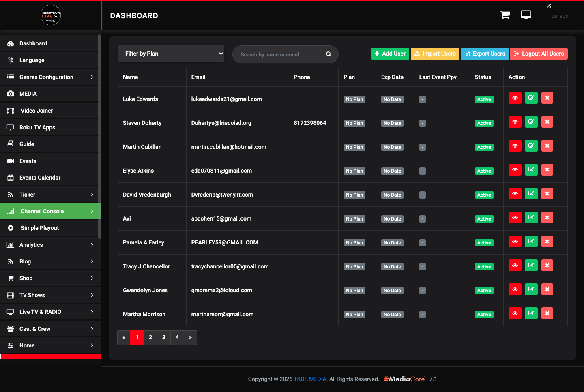Delete user Luke Edwards
Screen dimensions: 584x392
click(547, 98)
